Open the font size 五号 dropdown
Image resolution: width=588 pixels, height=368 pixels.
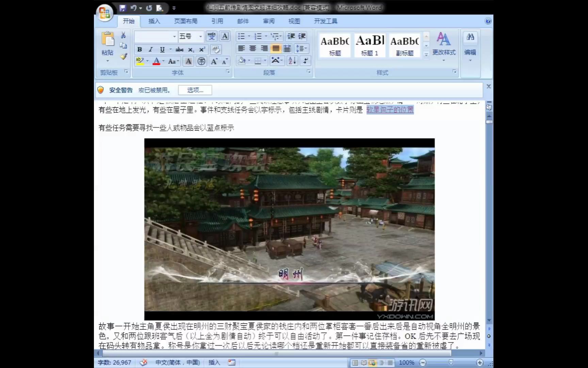(x=201, y=36)
